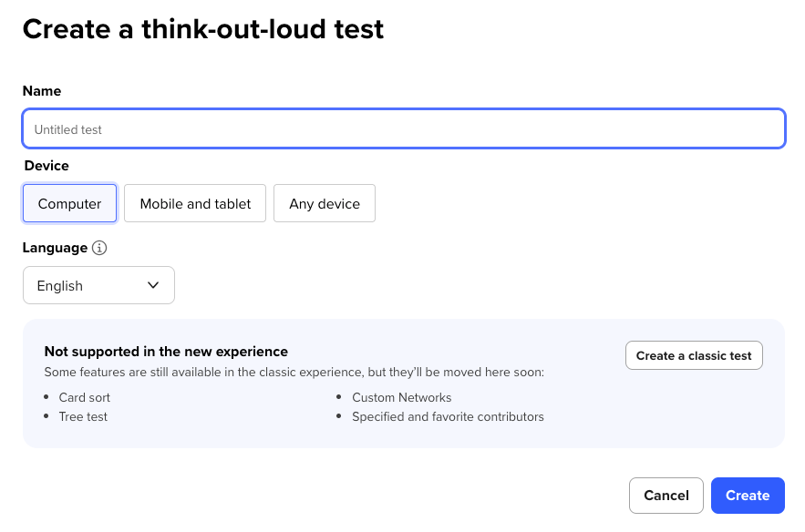The image size is (805, 532).
Task: Click the Language label text
Action: [56, 248]
